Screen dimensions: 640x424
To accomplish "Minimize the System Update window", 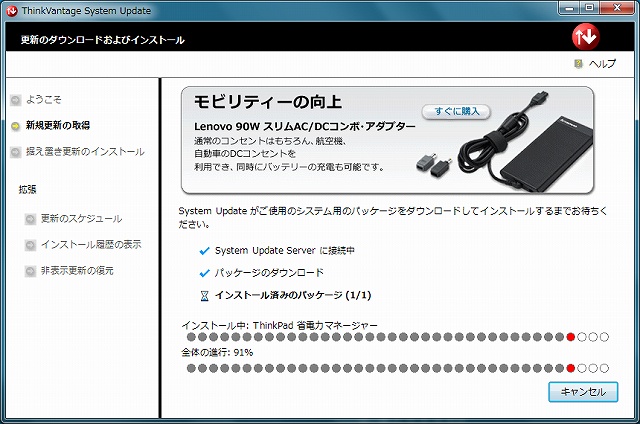I will (570, 8).
